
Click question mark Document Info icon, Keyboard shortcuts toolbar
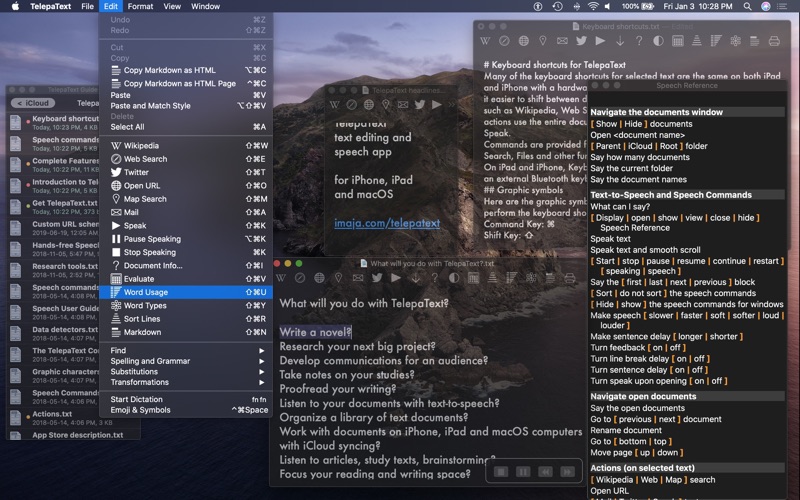click(x=639, y=41)
